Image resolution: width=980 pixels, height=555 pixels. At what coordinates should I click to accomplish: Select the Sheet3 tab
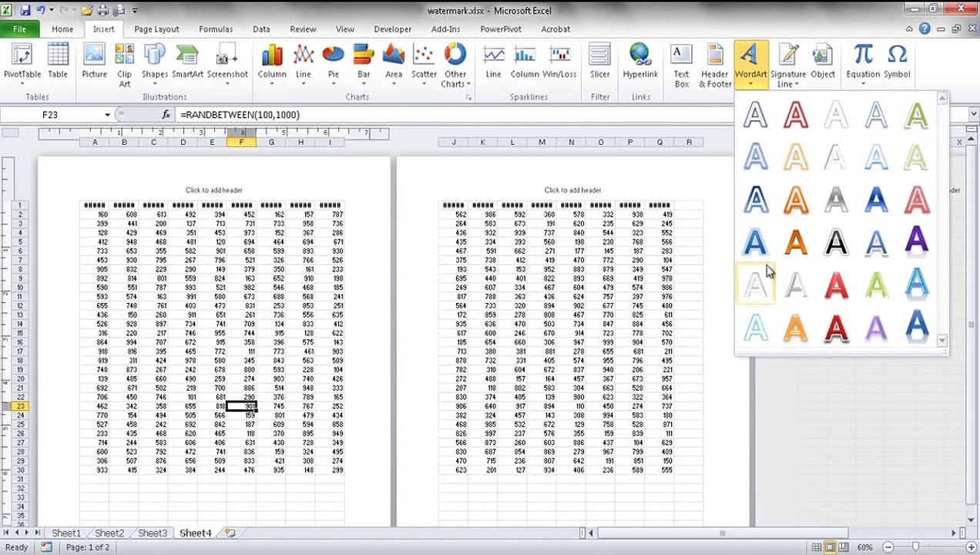coord(153,533)
